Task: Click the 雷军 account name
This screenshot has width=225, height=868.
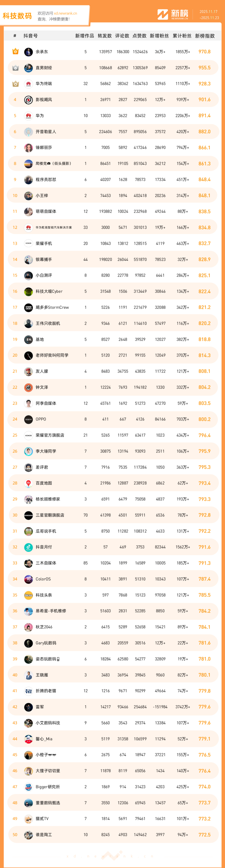Action: point(40,707)
